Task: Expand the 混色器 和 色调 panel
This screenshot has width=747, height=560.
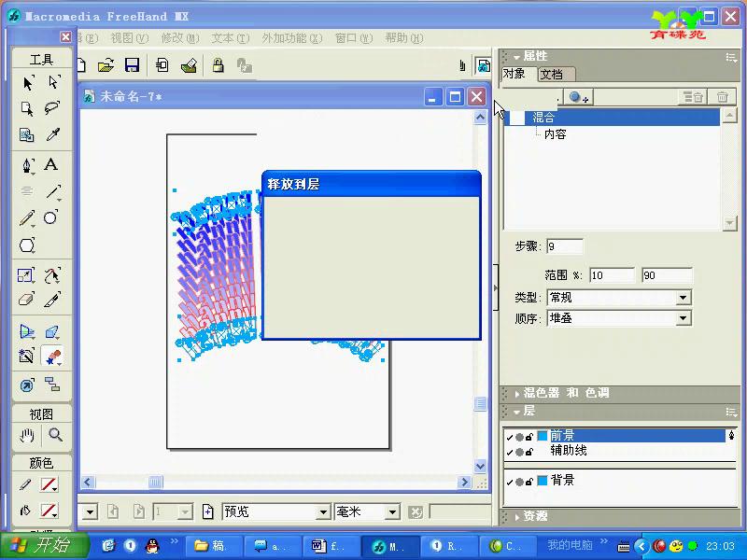Action: click(517, 393)
